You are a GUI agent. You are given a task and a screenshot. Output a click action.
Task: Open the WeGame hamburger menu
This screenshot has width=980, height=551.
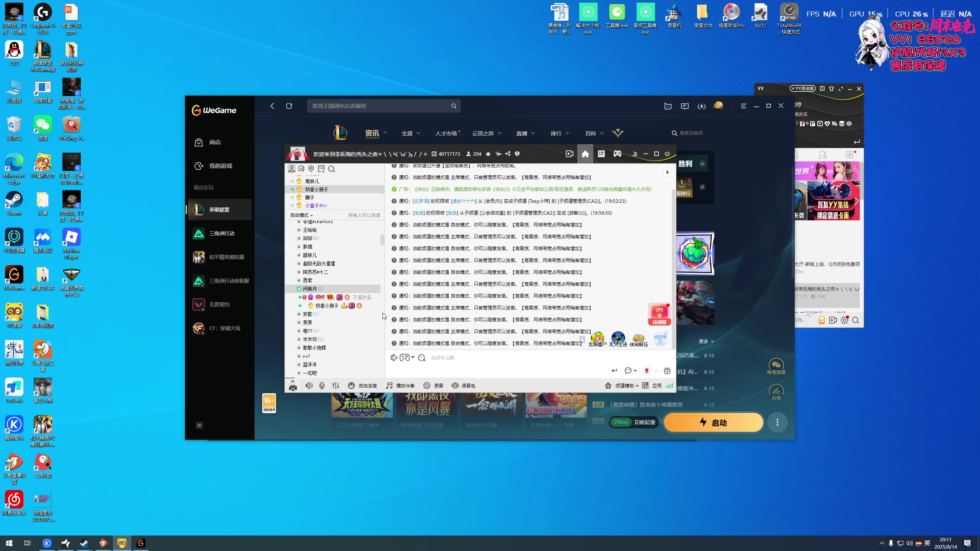point(743,106)
